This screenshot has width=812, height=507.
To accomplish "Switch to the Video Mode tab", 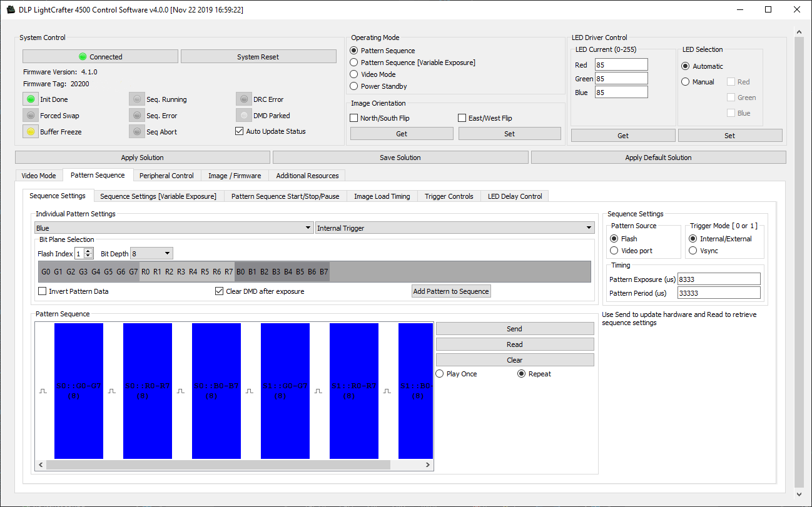I will pyautogui.click(x=39, y=176).
